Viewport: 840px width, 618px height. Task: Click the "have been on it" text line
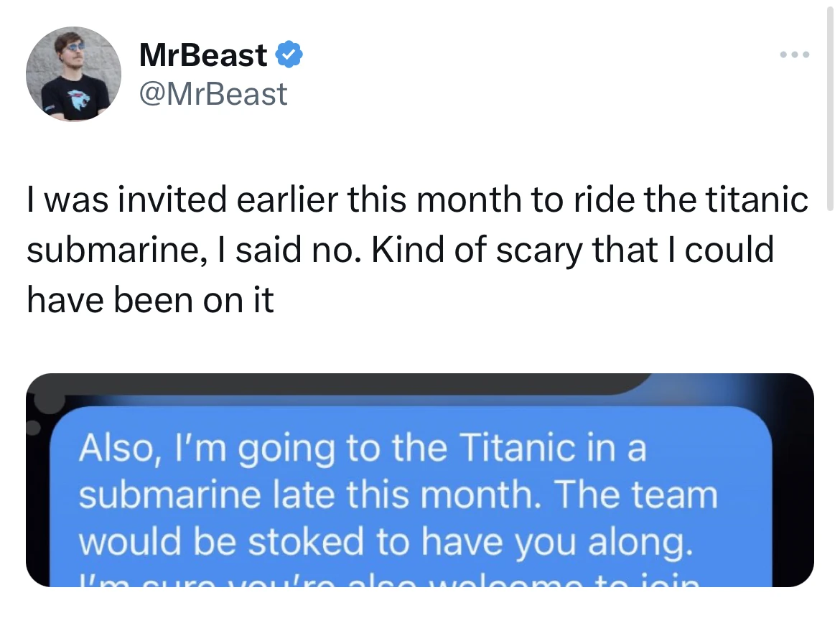(x=150, y=301)
